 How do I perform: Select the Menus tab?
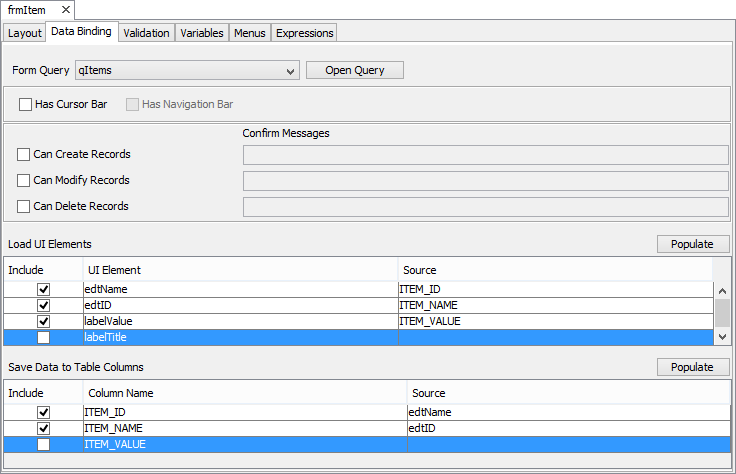click(249, 33)
